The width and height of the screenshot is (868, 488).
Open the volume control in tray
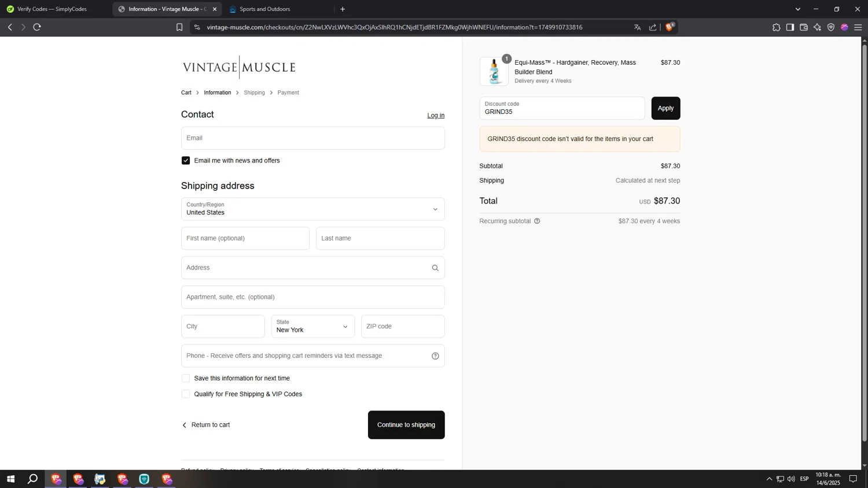click(x=791, y=479)
